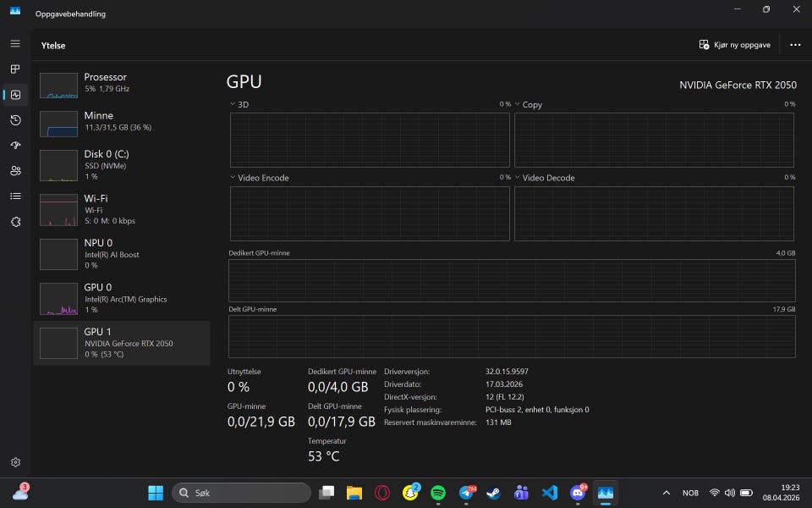The width and height of the screenshot is (812, 508).
Task: Click the NVIDIA GeForce RTX 2050 heading
Action: point(738,85)
